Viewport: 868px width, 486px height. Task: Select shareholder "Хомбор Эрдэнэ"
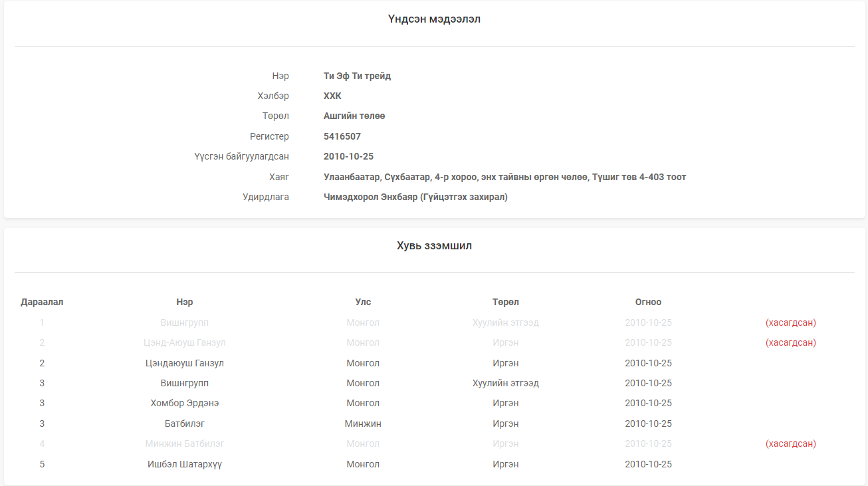pyautogui.click(x=185, y=403)
